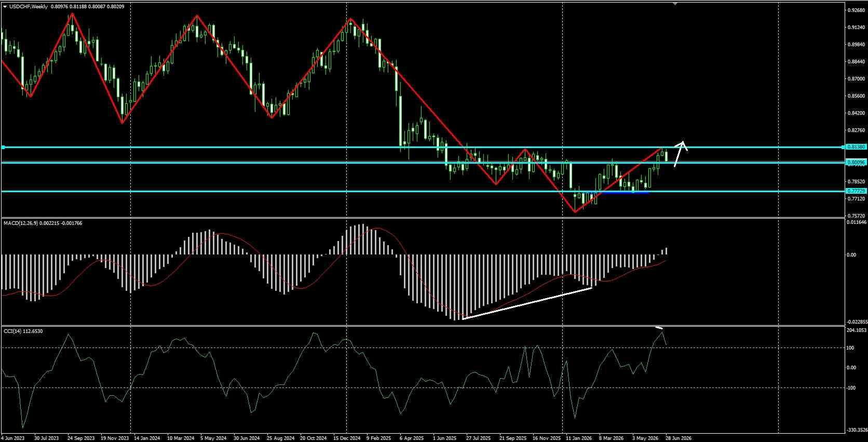Screen dimensions: 868x442
Task: Click the 204.1053 CCI scale value
Action: click(x=856, y=330)
